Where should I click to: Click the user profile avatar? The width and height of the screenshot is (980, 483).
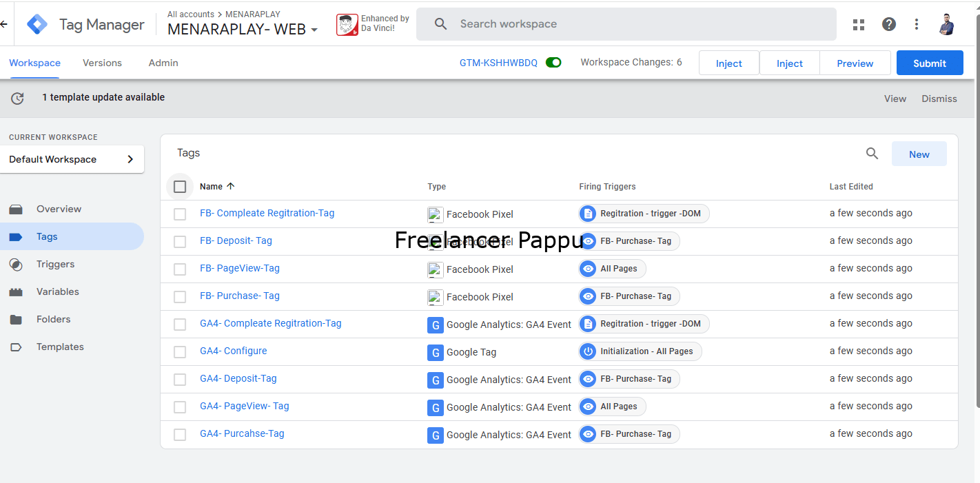click(947, 24)
